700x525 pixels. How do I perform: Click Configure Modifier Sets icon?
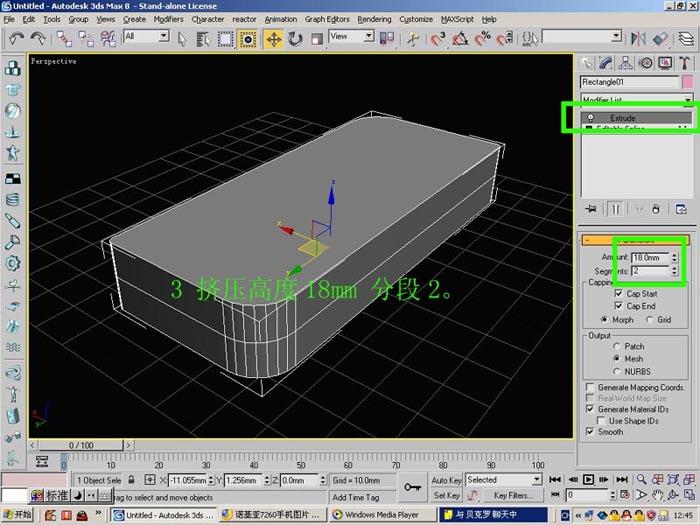tap(681, 209)
